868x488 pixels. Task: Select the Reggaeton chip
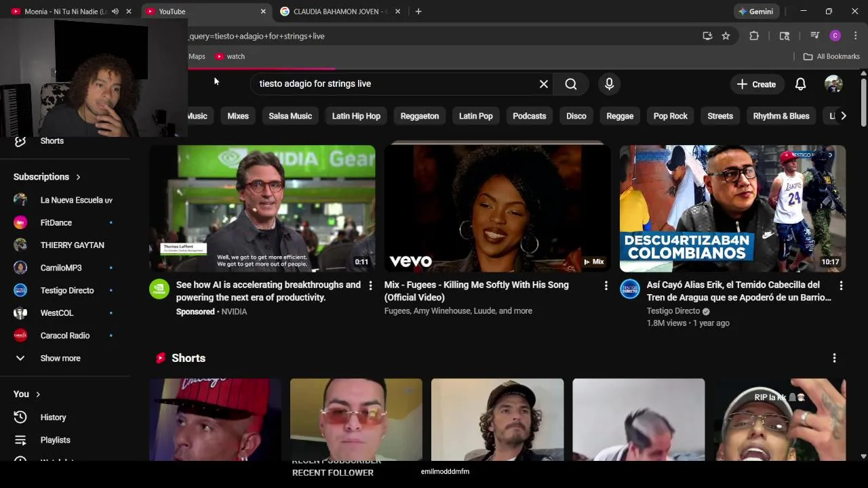pyautogui.click(x=420, y=116)
